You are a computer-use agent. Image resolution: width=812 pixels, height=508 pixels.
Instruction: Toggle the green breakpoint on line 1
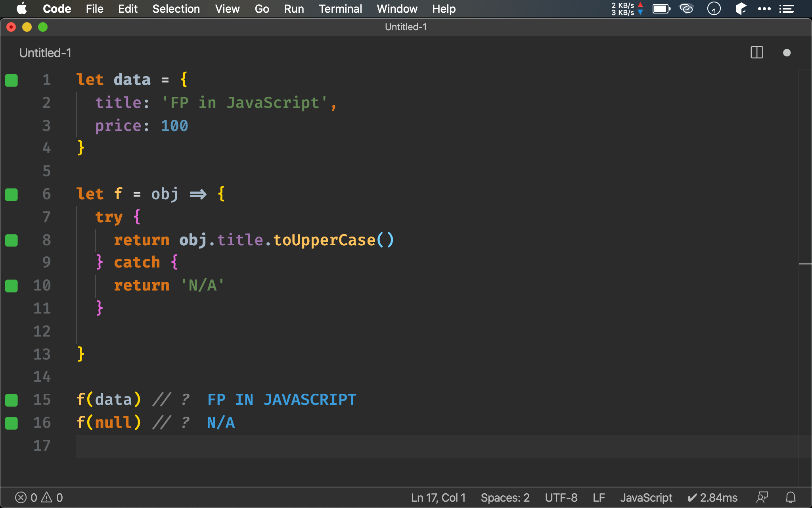click(12, 80)
